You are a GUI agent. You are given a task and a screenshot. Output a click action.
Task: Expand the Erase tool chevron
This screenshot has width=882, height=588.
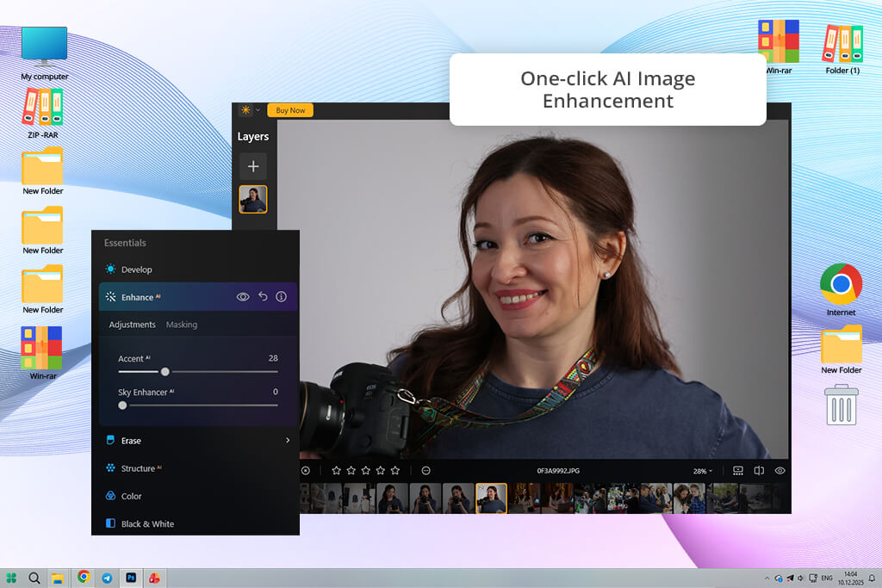pyautogui.click(x=288, y=440)
